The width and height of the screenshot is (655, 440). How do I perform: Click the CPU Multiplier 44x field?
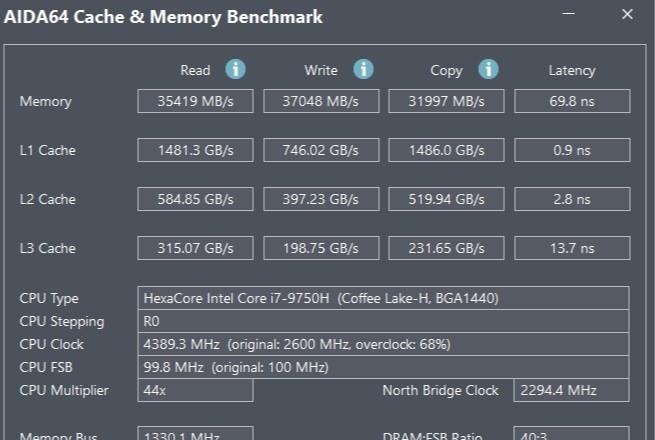[195, 390]
